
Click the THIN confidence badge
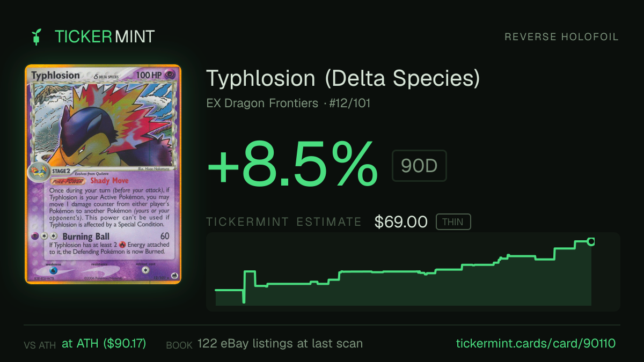pos(453,221)
